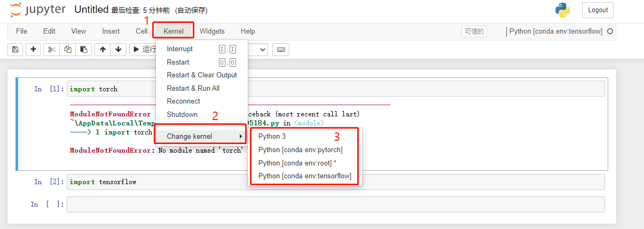This screenshot has width=644, height=229.
Task: Click the empty third code cell
Action: click(x=335, y=204)
